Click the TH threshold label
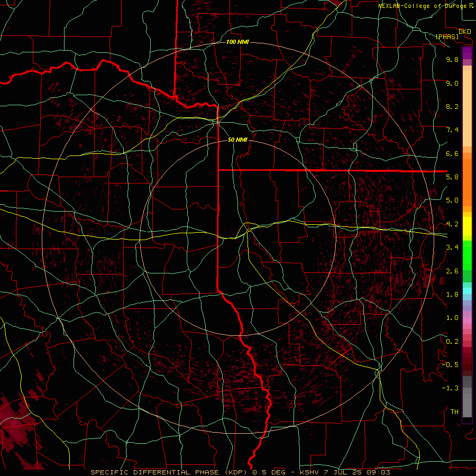The image size is (476, 476). 454,412
